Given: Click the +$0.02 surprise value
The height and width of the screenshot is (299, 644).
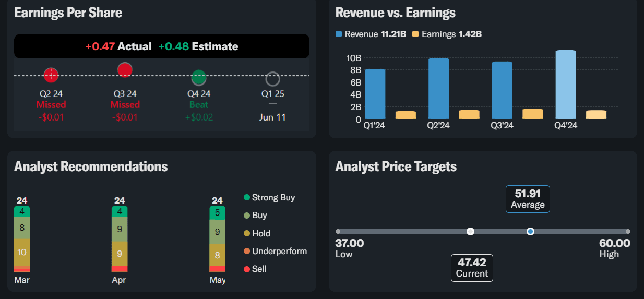Looking at the screenshot, I should click(199, 117).
